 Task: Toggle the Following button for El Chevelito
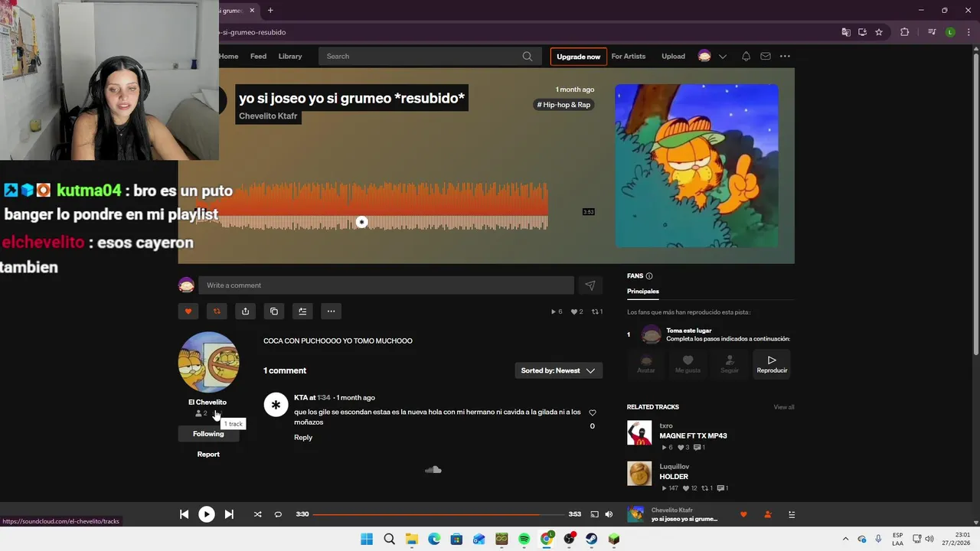(x=208, y=434)
